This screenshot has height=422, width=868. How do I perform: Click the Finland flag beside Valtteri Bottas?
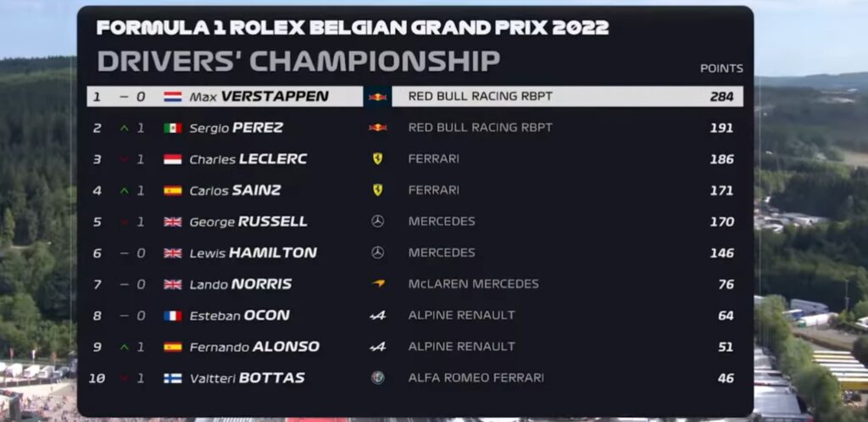[x=172, y=378]
